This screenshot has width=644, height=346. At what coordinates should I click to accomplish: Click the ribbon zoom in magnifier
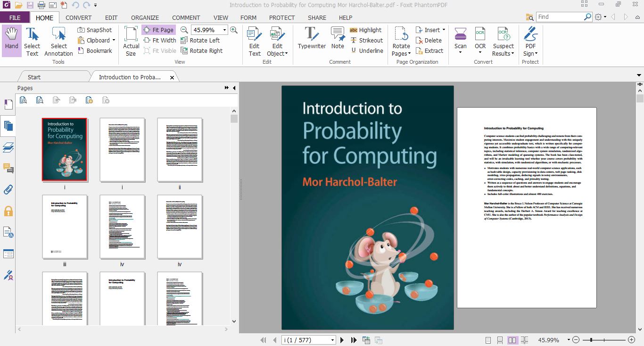tap(234, 30)
